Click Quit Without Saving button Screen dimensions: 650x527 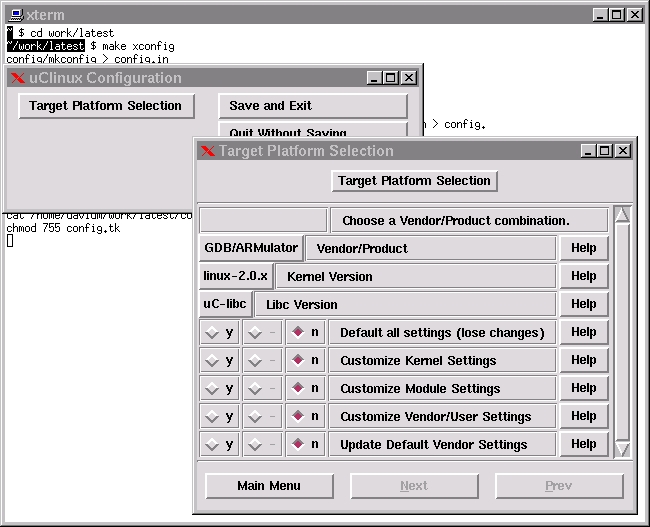(313, 129)
